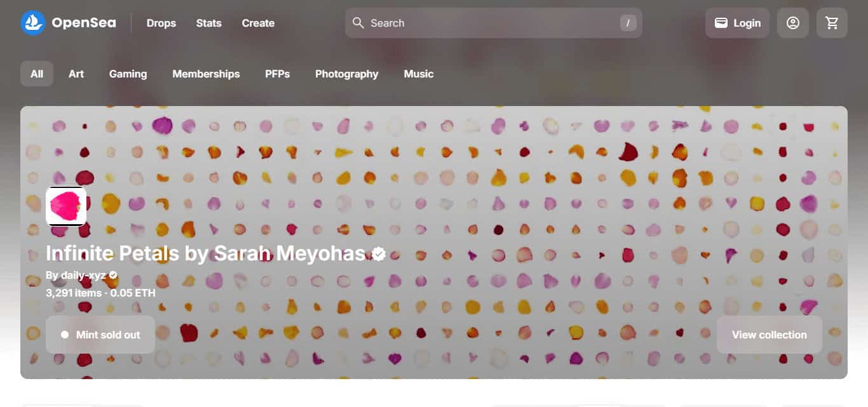This screenshot has width=868, height=407.
Task: Open the profile account icon
Action: [792, 23]
